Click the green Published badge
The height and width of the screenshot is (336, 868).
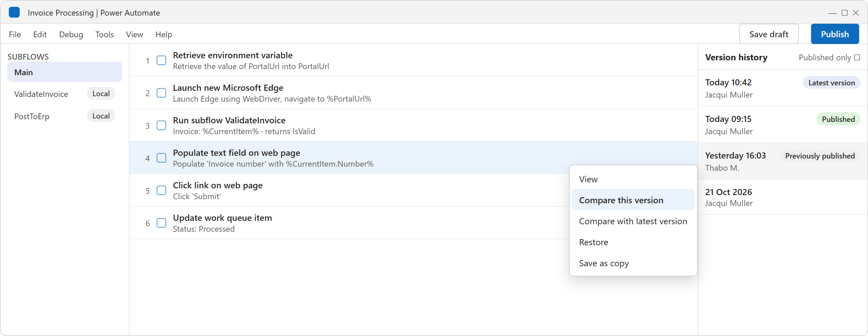click(x=838, y=119)
